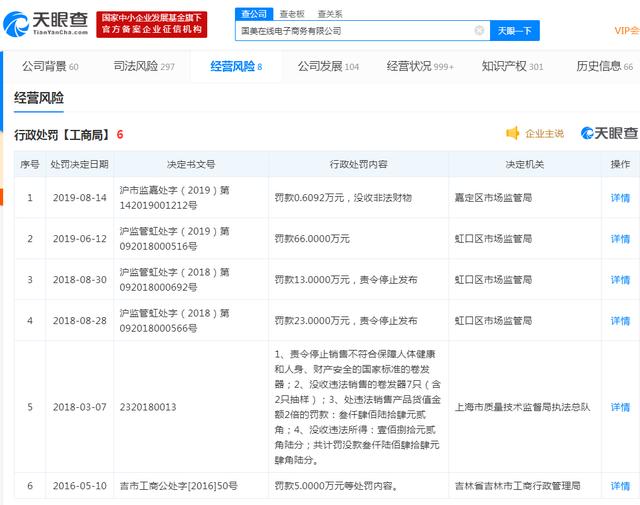Click the date 2019-08-14 cell

[80, 198]
